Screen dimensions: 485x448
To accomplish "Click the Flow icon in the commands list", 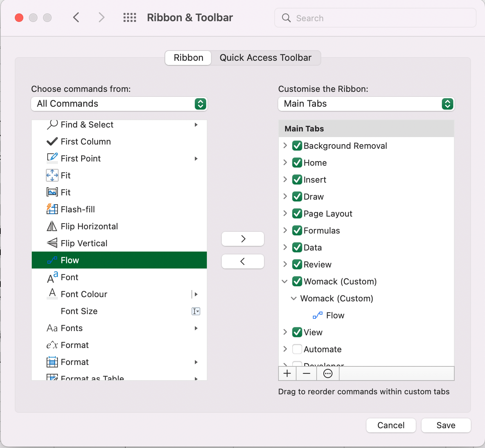I will [52, 260].
